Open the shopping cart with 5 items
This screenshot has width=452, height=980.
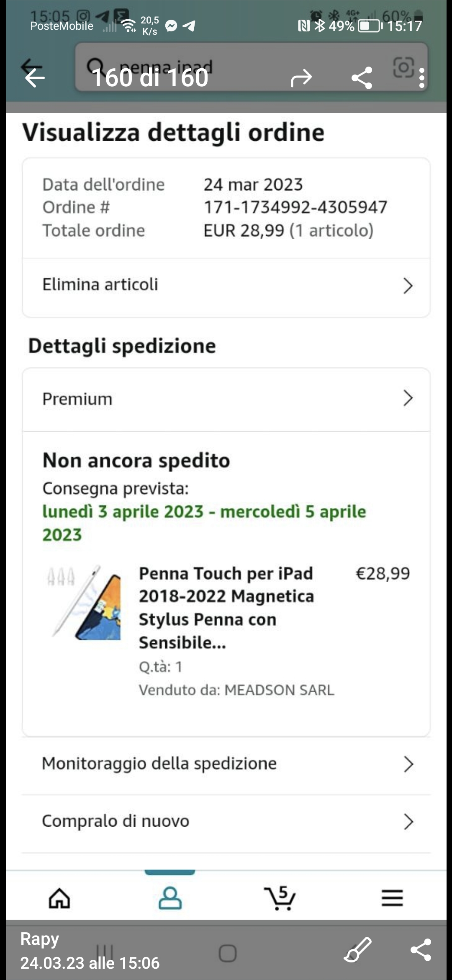(280, 898)
